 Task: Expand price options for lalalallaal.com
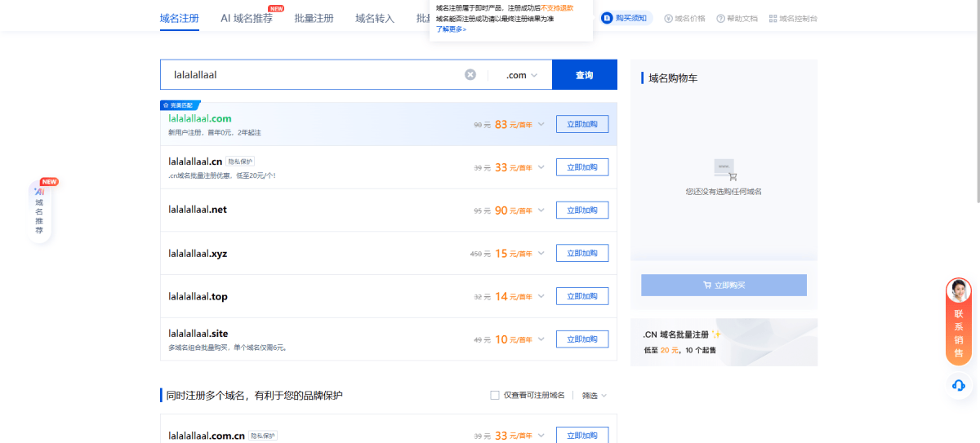point(541,124)
